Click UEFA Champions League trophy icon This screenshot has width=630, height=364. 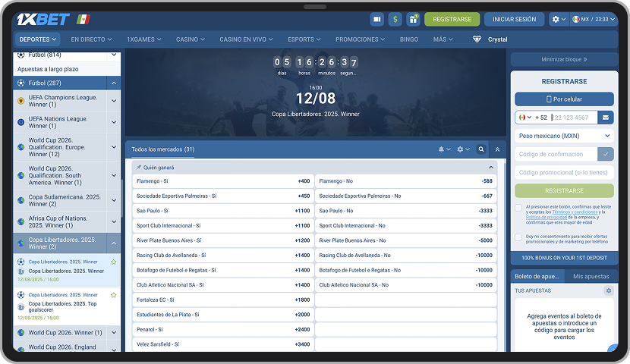pos(21,101)
